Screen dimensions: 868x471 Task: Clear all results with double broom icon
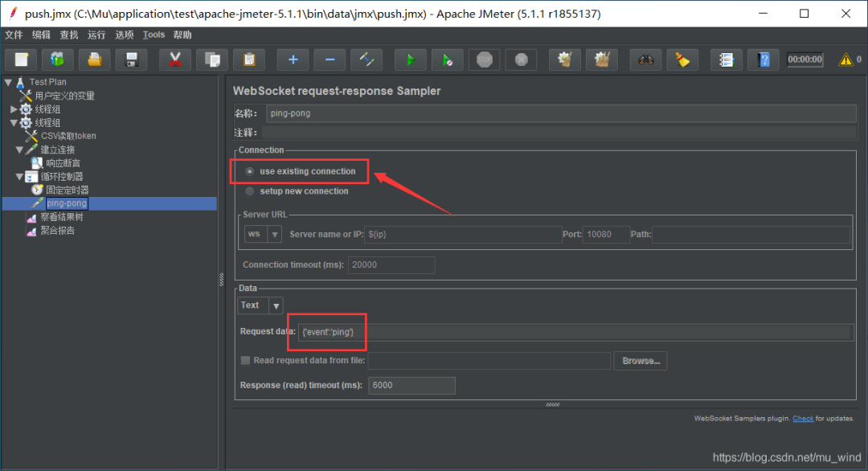(x=602, y=59)
